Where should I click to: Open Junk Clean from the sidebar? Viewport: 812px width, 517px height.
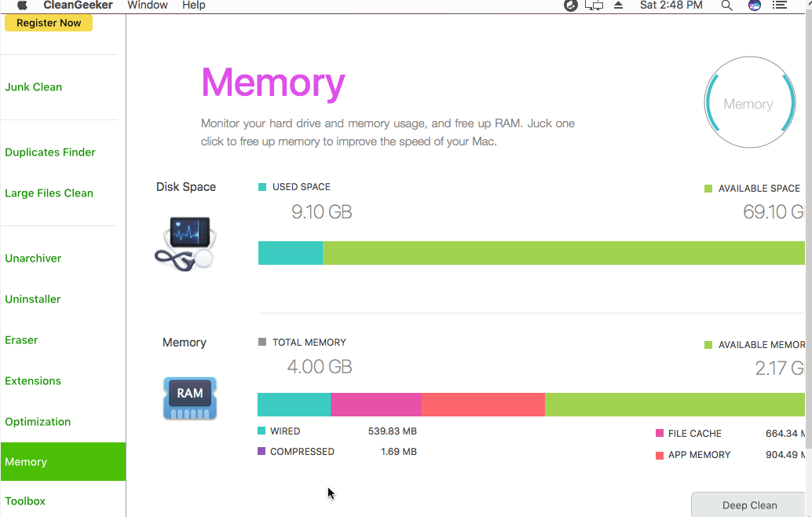tap(34, 86)
